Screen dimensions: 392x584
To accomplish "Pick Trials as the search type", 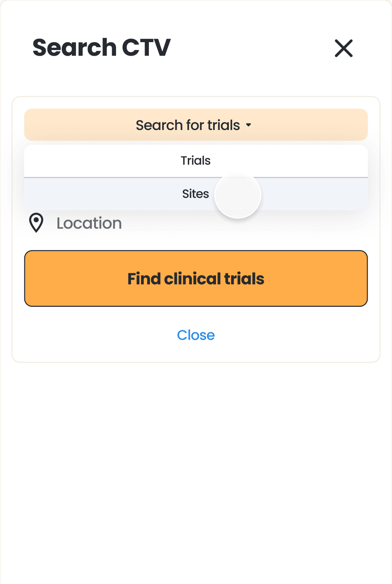I will [196, 161].
